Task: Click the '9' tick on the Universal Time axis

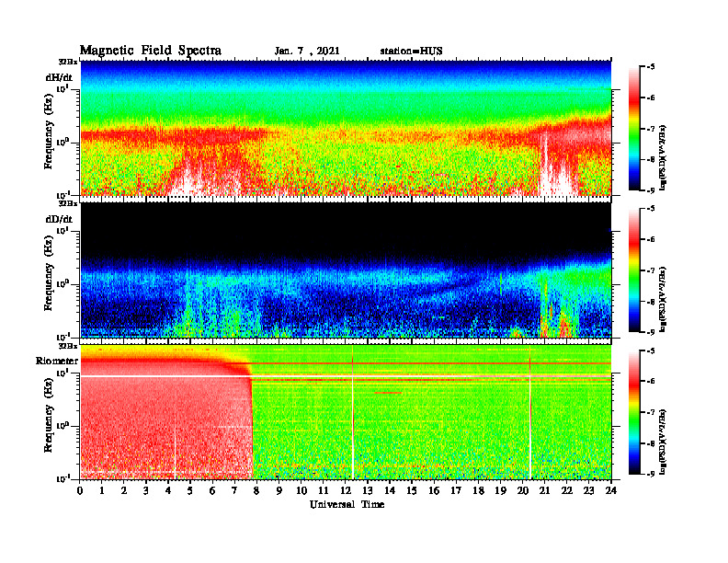Action: (x=279, y=490)
